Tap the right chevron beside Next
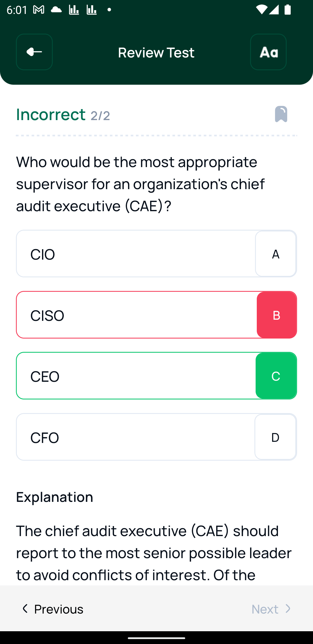313x644 pixels. [x=288, y=609]
